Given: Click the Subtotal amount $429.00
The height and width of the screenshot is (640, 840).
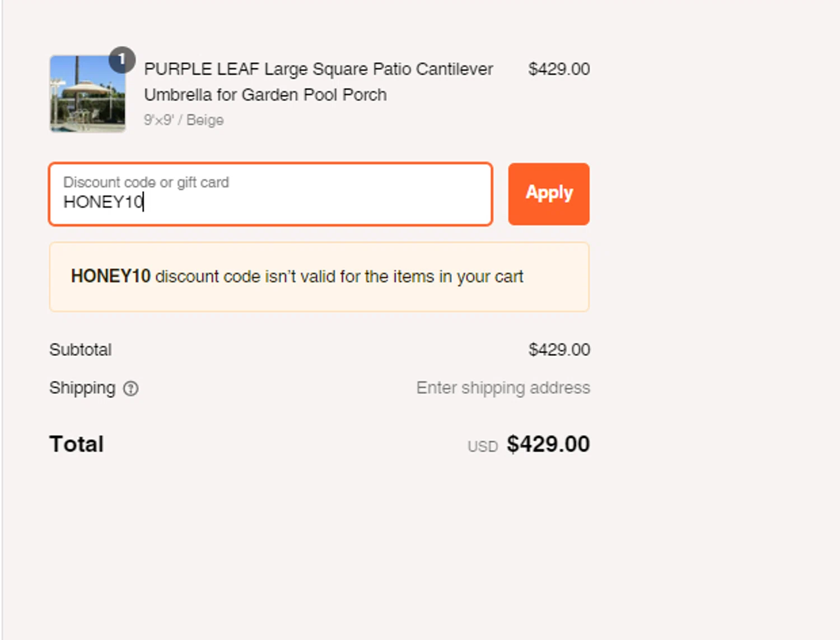Looking at the screenshot, I should (559, 350).
